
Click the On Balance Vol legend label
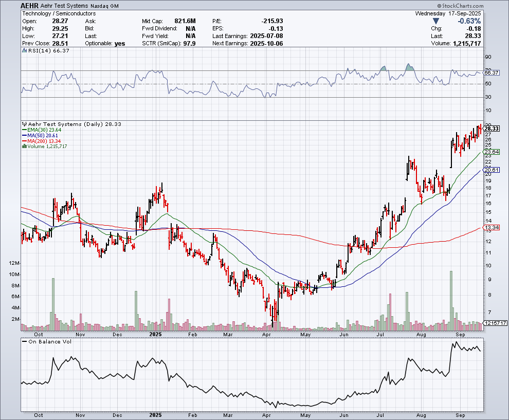[x=49, y=342]
